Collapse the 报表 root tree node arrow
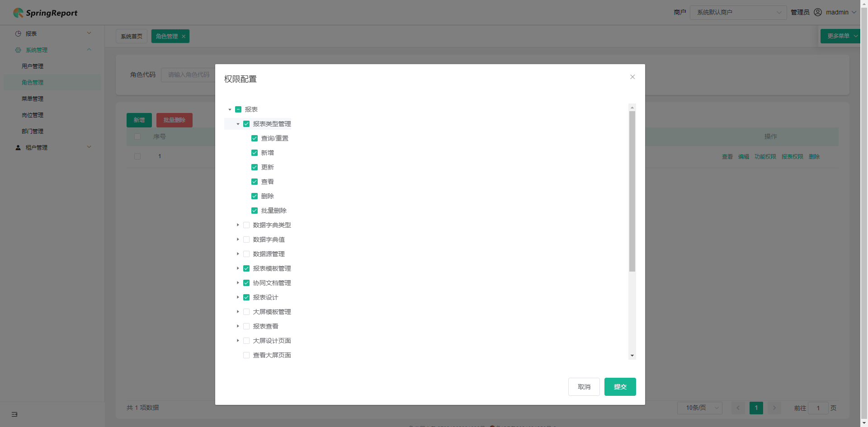The image size is (868, 427). (230, 109)
